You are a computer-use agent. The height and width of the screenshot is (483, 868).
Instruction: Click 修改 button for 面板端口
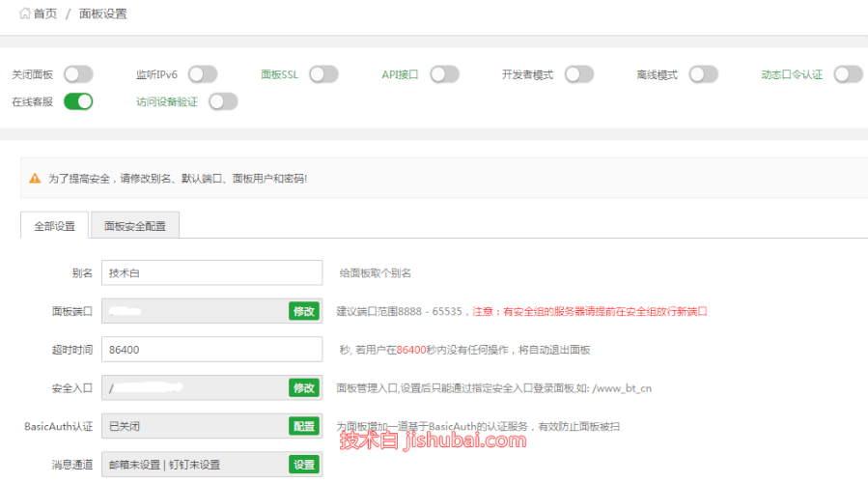click(x=304, y=311)
